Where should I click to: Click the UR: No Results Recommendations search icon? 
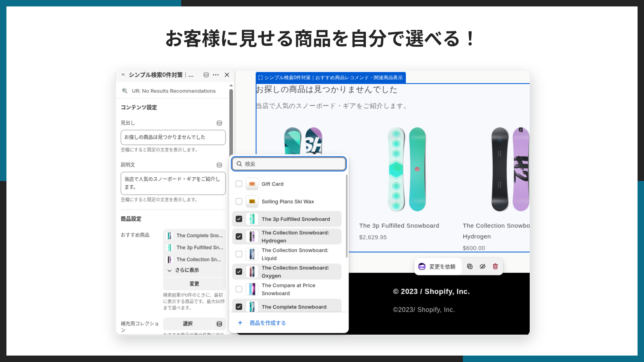pyautogui.click(x=125, y=91)
